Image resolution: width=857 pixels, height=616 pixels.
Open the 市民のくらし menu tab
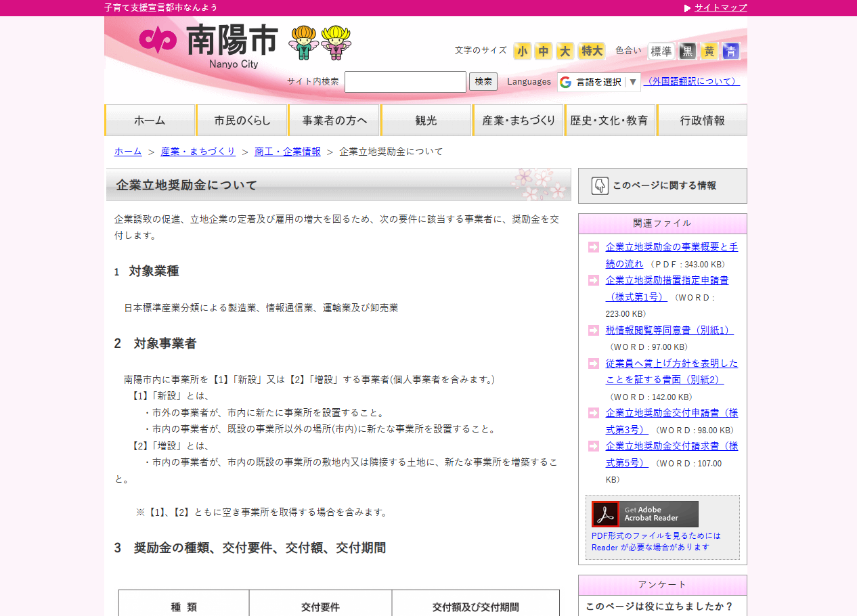[x=242, y=120]
